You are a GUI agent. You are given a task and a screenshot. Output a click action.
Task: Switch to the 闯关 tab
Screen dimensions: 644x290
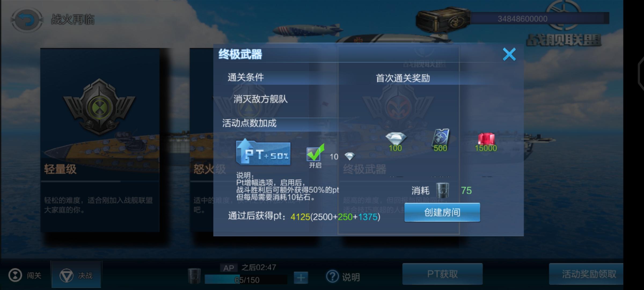point(25,275)
